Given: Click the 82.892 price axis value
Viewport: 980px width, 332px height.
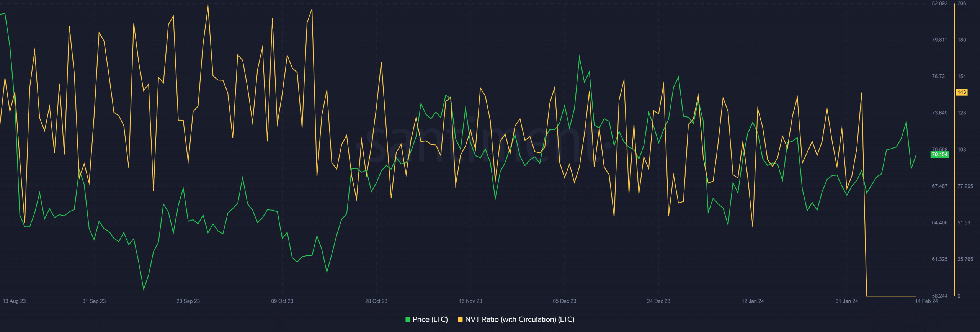Looking at the screenshot, I should 939,3.
